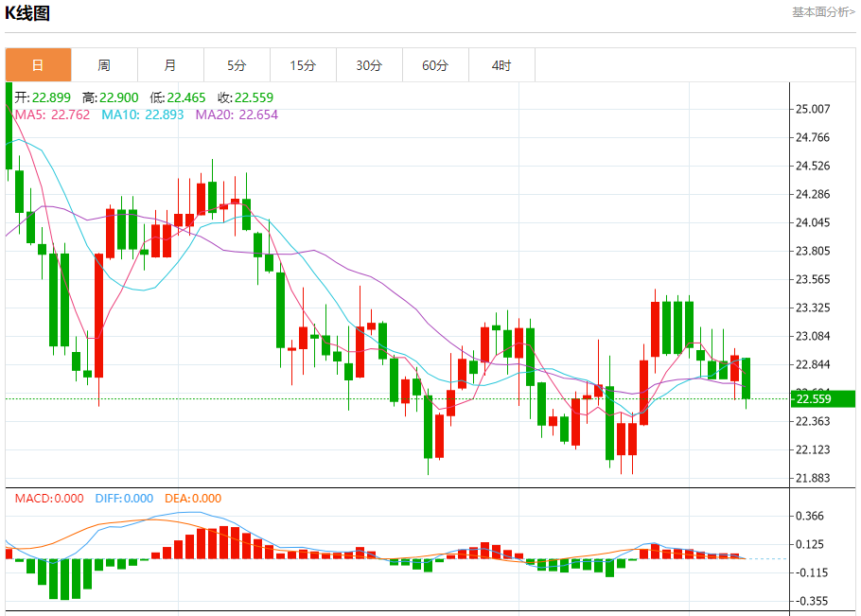The height and width of the screenshot is (616, 861).
Task: Click the DIFF value label
Action: coord(123,499)
